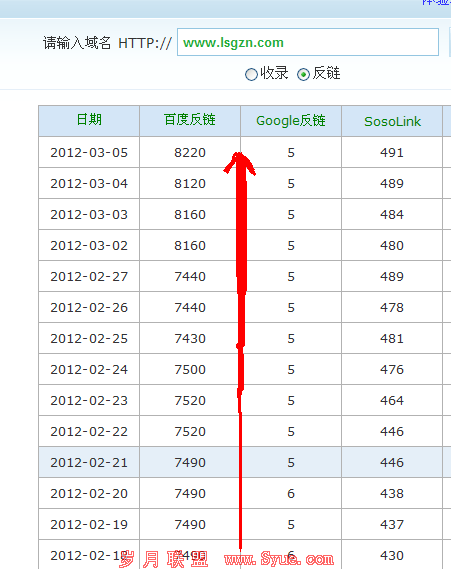451x569 pixels.
Task: Click the SosoLink value 484
Action: [x=392, y=214]
